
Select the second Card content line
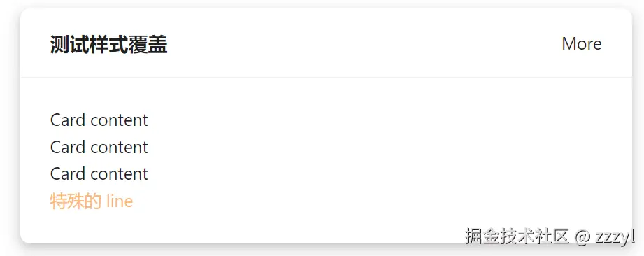pyautogui.click(x=99, y=147)
